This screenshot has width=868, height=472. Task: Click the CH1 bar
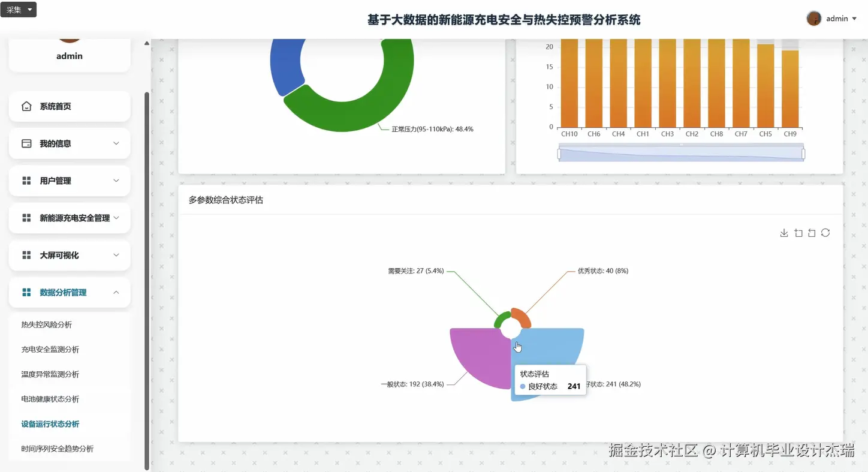[643, 83]
